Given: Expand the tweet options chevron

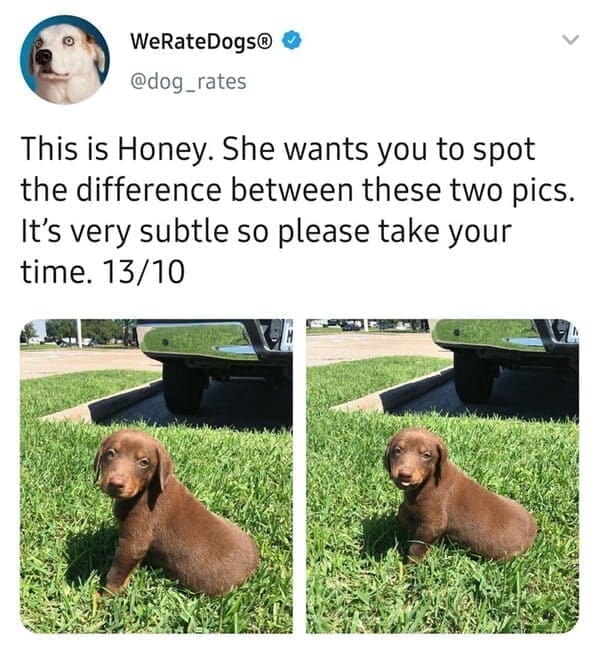Looking at the screenshot, I should 571,40.
